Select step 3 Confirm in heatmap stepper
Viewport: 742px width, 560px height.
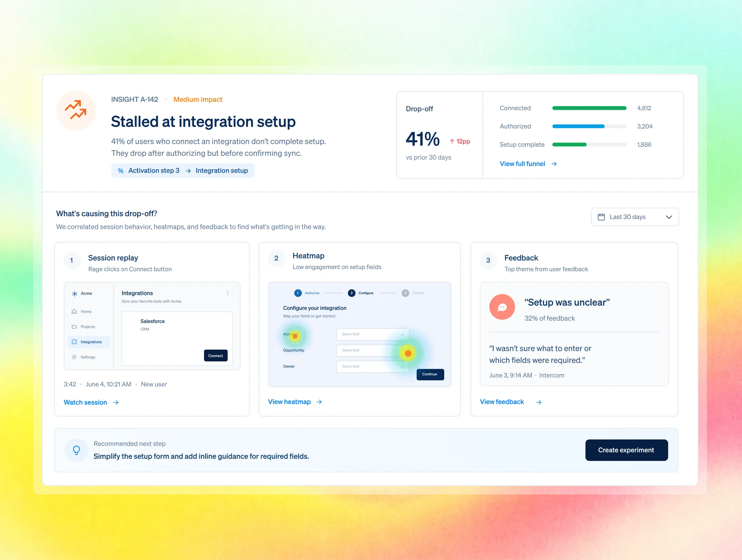413,293
